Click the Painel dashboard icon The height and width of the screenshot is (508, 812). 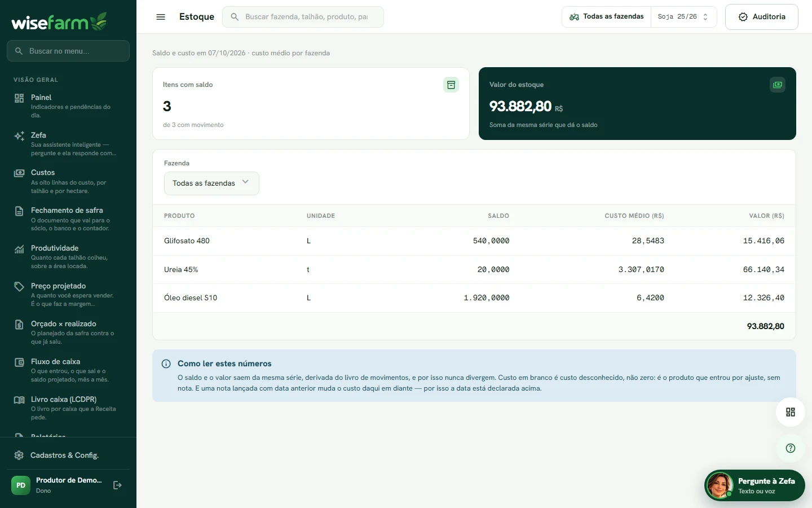point(19,98)
